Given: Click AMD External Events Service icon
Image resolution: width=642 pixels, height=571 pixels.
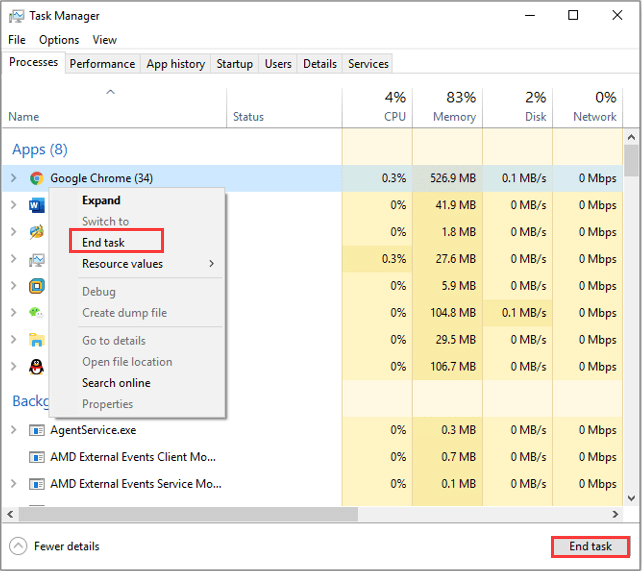Looking at the screenshot, I should tap(36, 484).
